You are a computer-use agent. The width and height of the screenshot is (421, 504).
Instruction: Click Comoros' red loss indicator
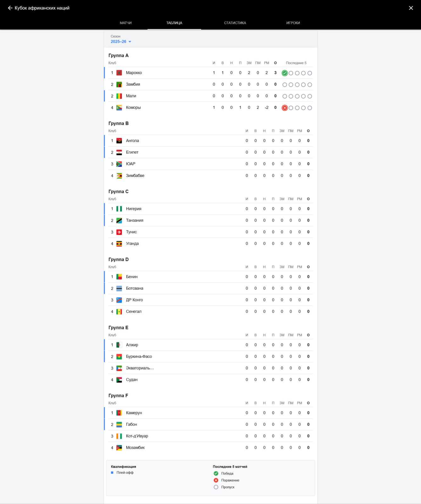tap(284, 108)
